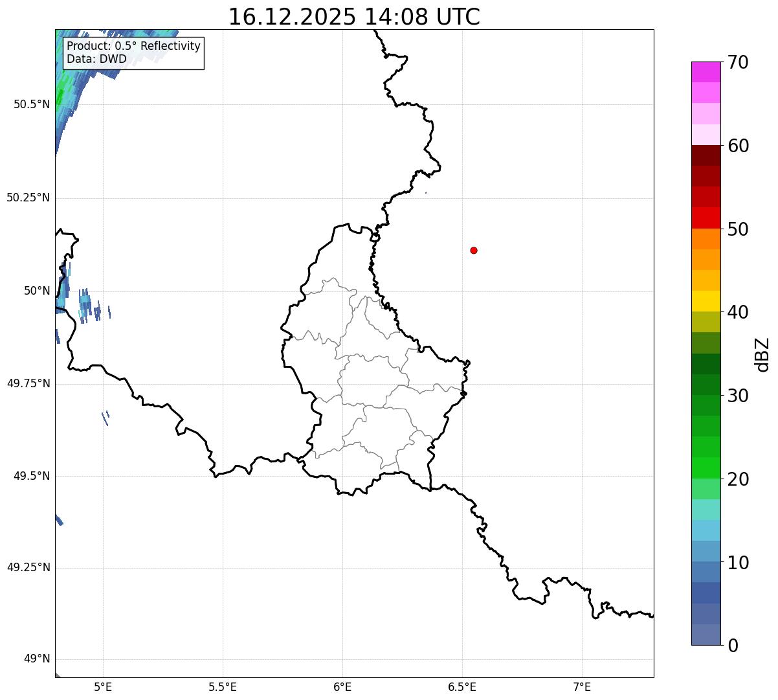Screen dimensions: 778x700
Task: Click the Data: DWD label
Action: tap(96, 60)
